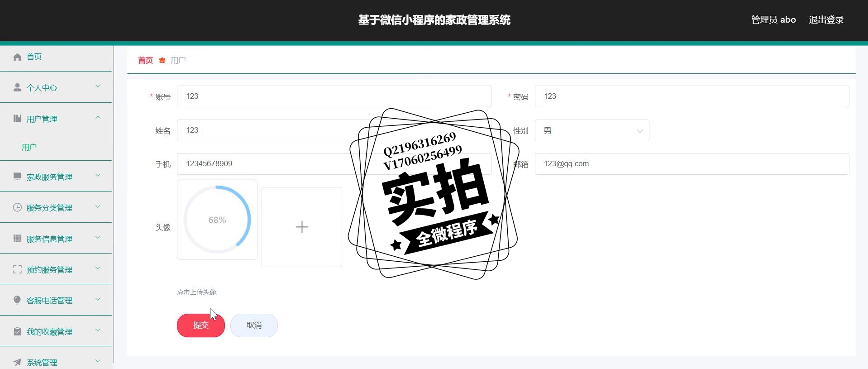Open the 性别 gender dropdown
This screenshot has height=369, width=868.
(x=592, y=130)
